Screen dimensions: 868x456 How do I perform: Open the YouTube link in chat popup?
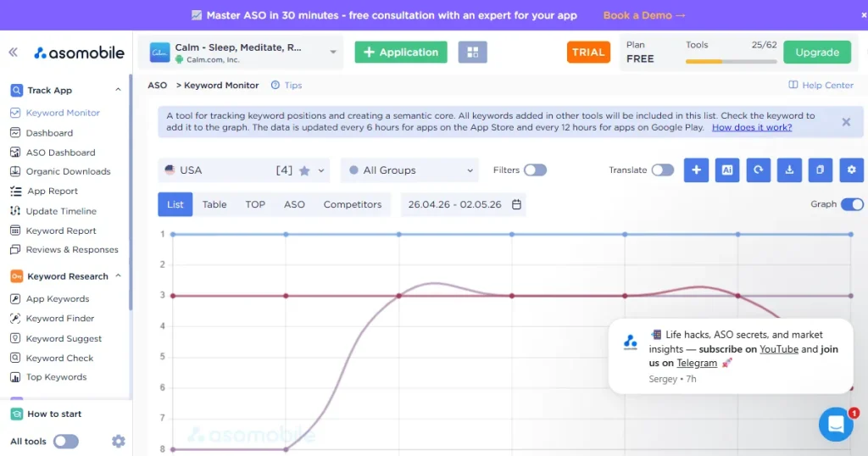coord(779,349)
